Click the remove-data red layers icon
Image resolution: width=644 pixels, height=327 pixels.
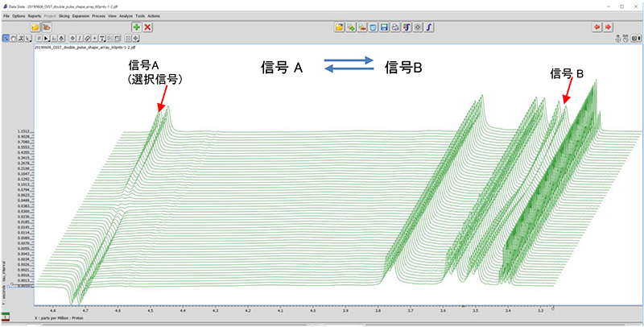point(361,27)
